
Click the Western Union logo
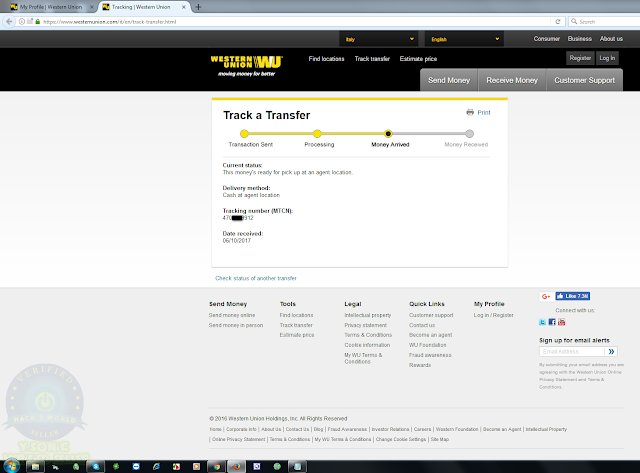click(x=246, y=65)
